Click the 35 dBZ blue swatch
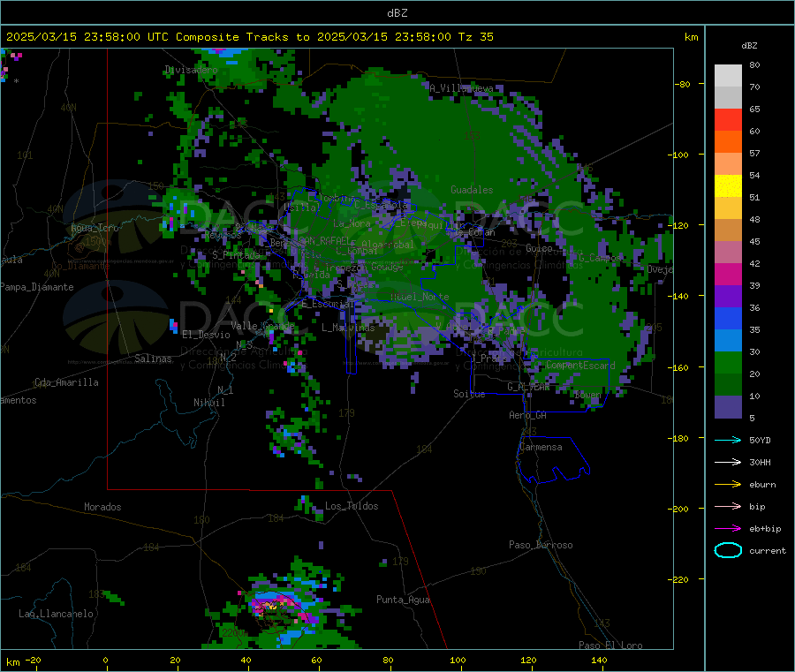This screenshot has width=795, height=672. click(728, 318)
